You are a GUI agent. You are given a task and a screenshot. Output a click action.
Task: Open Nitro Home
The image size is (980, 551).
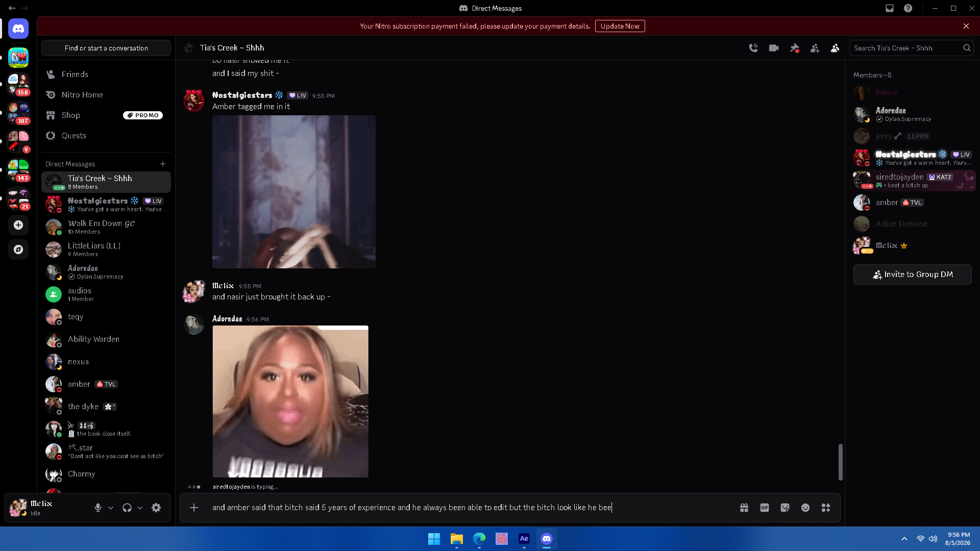106,95
